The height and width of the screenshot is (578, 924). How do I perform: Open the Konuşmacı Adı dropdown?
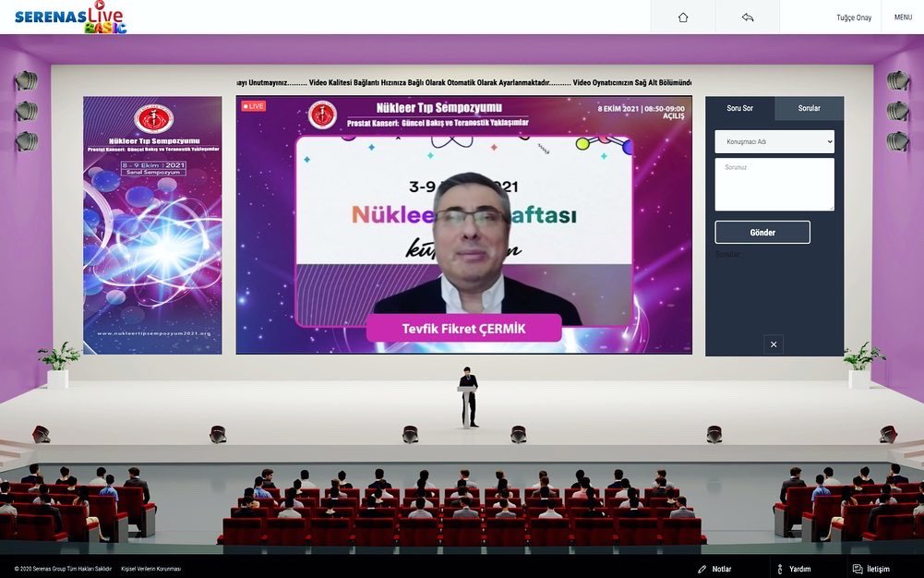774,141
